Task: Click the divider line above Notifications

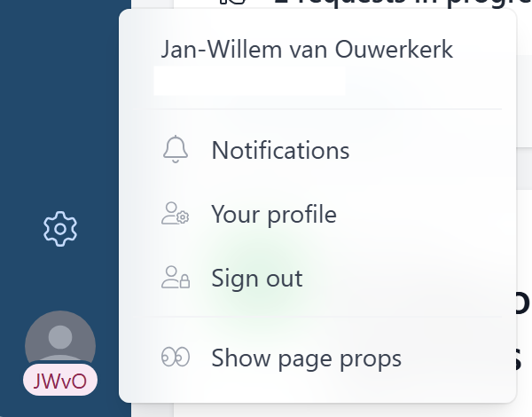Action: coord(326,110)
